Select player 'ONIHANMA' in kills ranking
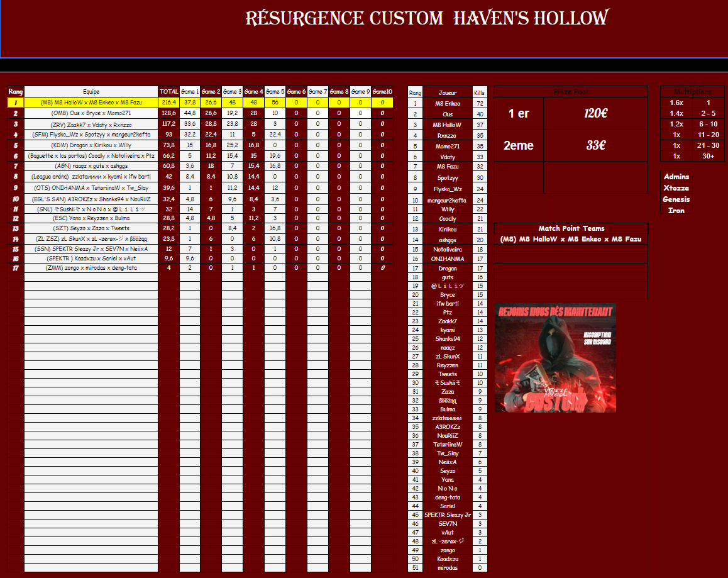The height and width of the screenshot is (578, 728). pyautogui.click(x=448, y=258)
